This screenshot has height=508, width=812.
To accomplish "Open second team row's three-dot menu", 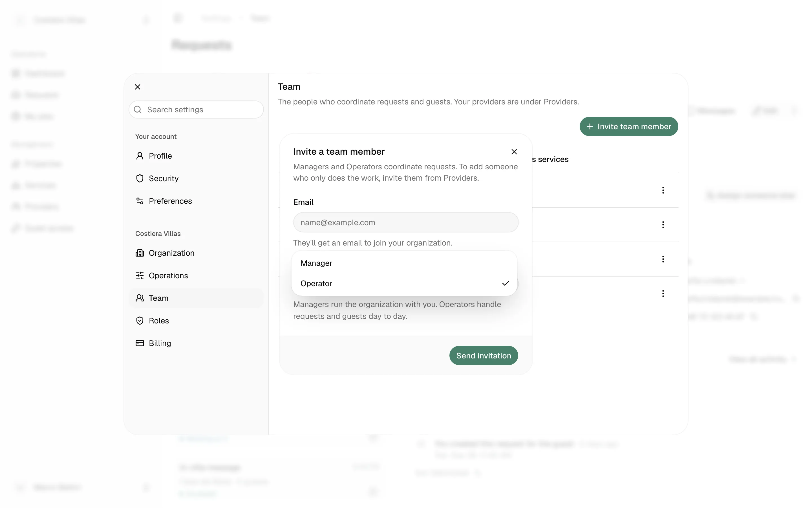I will point(663,225).
